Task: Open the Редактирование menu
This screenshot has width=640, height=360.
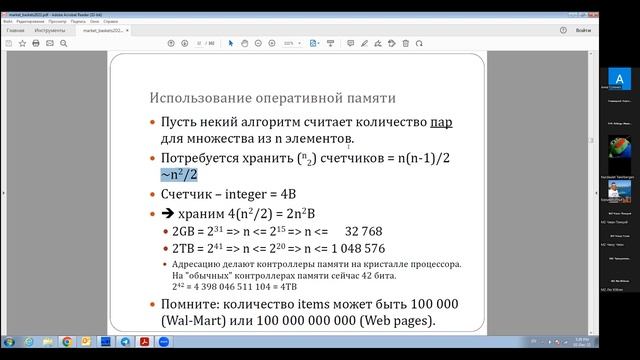Action: click(x=30, y=21)
